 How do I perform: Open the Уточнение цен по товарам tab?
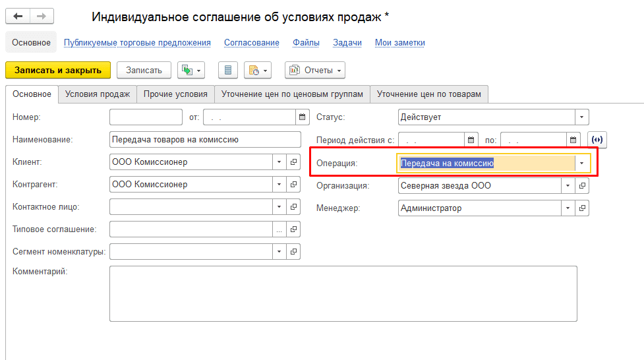click(x=428, y=94)
